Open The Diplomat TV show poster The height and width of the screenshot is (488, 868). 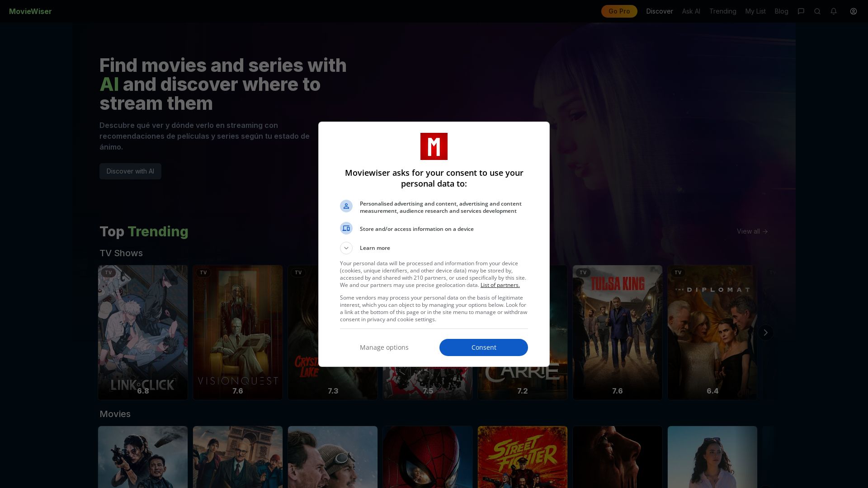pyautogui.click(x=712, y=333)
